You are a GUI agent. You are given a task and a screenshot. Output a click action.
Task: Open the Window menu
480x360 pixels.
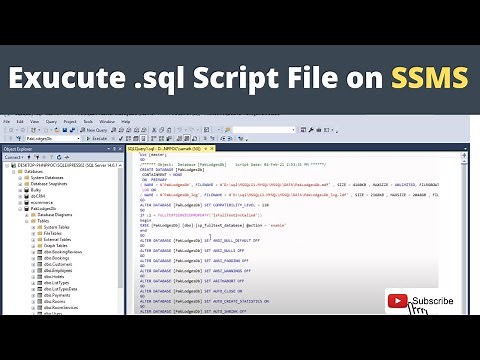coord(107,122)
